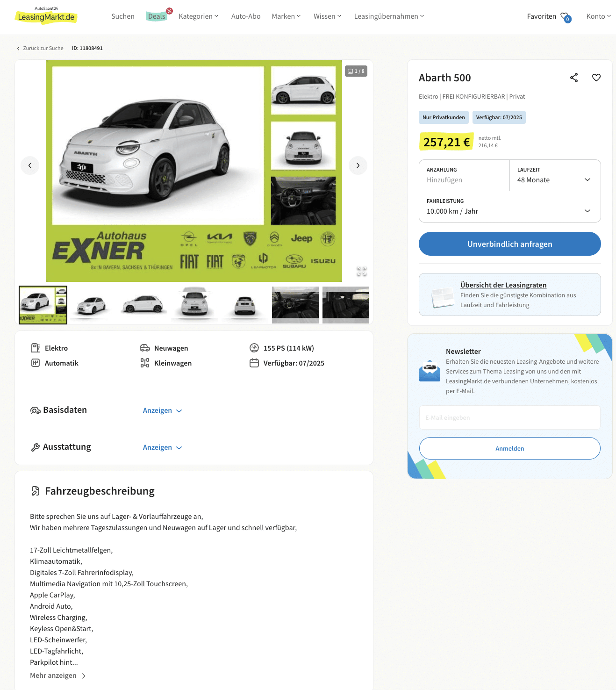The height and width of the screenshot is (690, 616).
Task: Click Anmelden newsletter button
Action: pos(510,448)
